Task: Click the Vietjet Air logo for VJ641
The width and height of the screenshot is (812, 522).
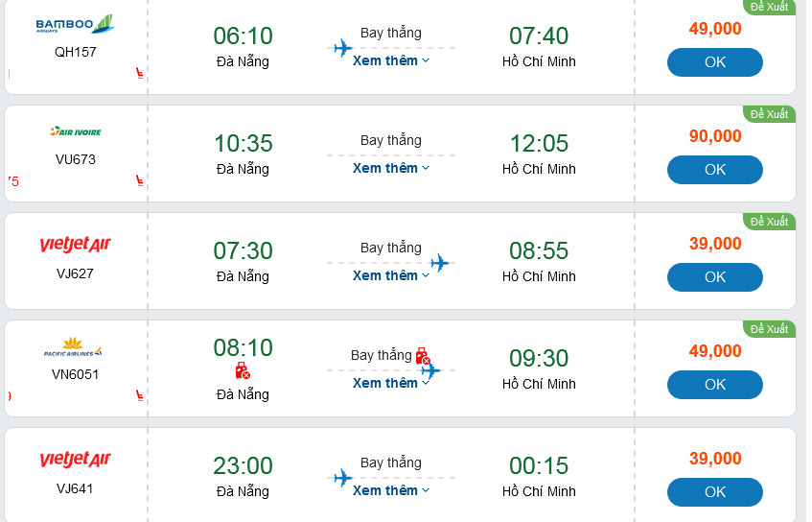Action: [x=75, y=461]
